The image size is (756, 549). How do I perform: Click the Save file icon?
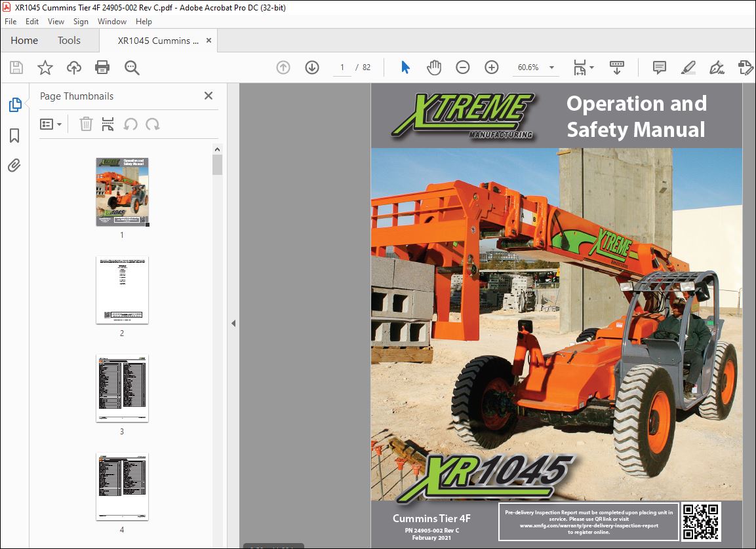[x=16, y=67]
